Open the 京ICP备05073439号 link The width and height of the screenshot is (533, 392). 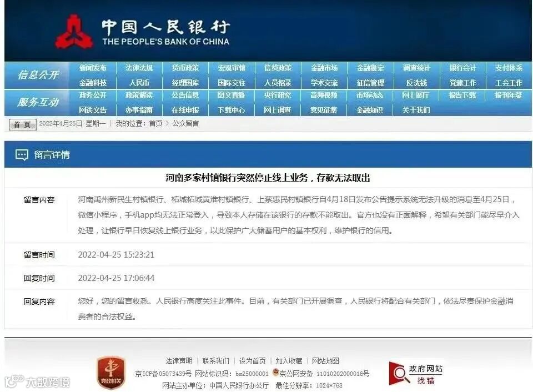click(163, 374)
